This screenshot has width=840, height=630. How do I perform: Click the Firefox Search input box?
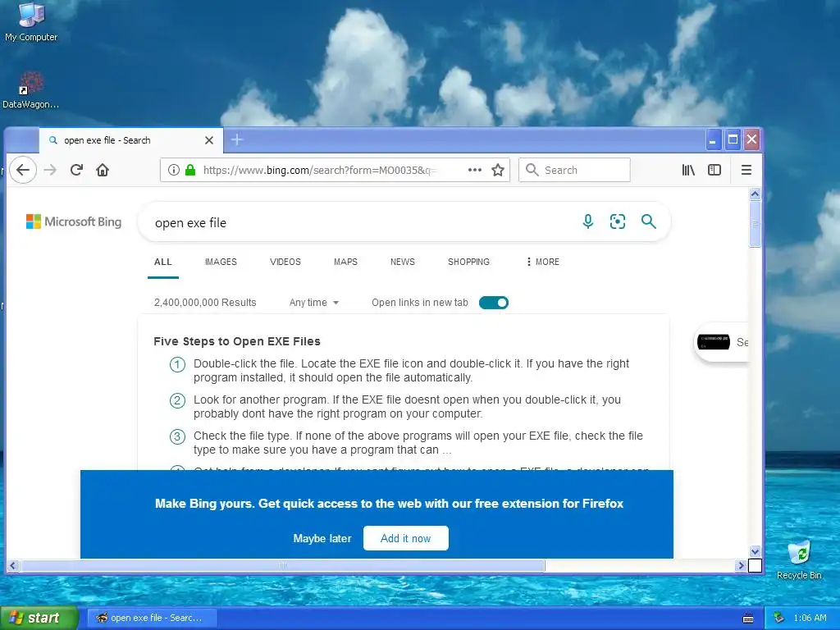coord(574,170)
